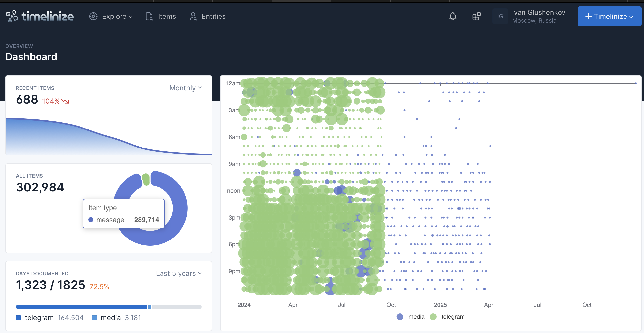Select the Explore compass icon

pos(93,16)
